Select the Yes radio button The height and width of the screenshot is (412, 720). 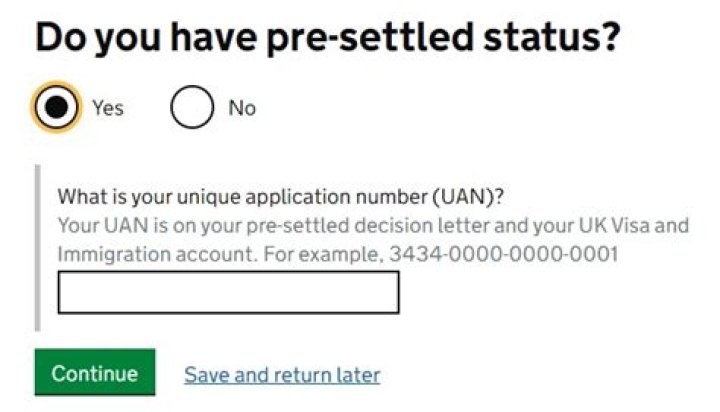pos(56,107)
